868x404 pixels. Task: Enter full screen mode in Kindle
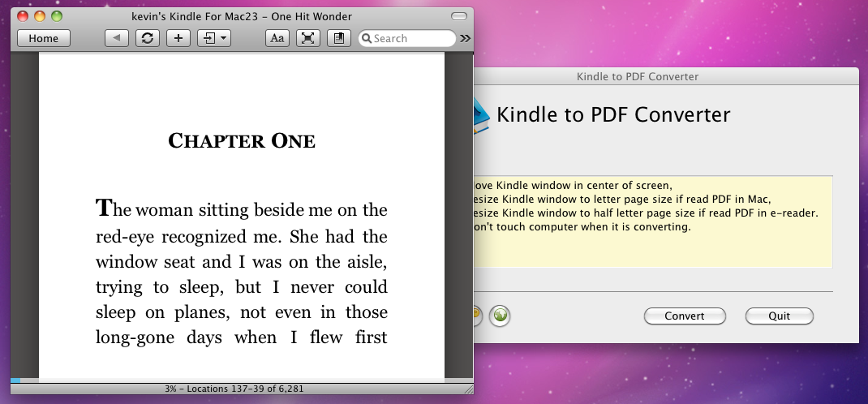308,38
